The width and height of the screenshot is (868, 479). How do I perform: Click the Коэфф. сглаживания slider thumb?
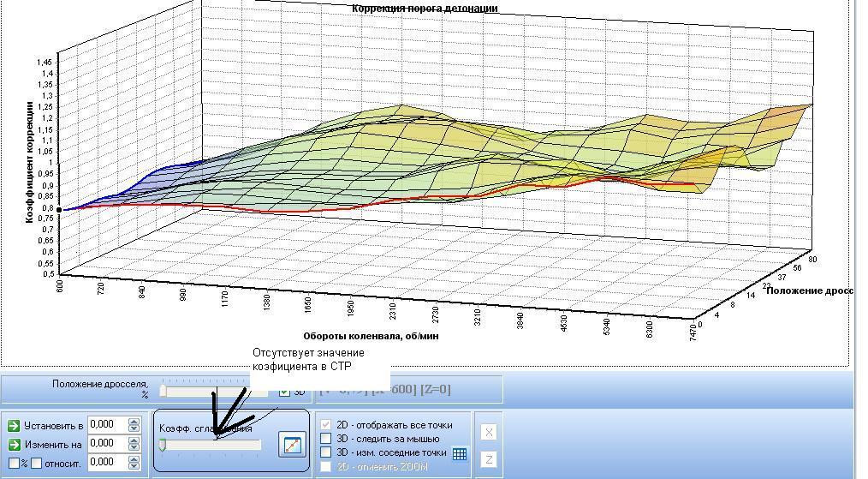pyautogui.click(x=162, y=446)
